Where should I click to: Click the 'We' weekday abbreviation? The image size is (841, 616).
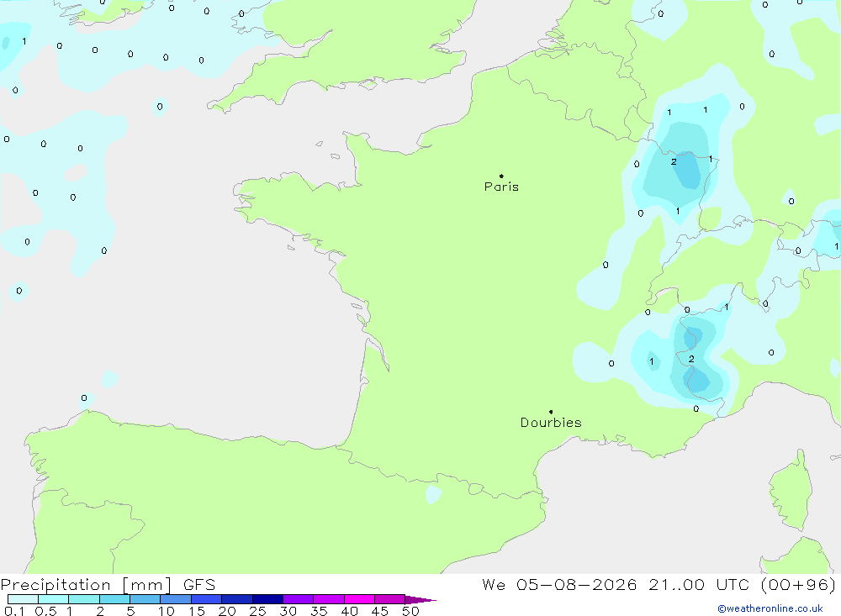click(494, 585)
